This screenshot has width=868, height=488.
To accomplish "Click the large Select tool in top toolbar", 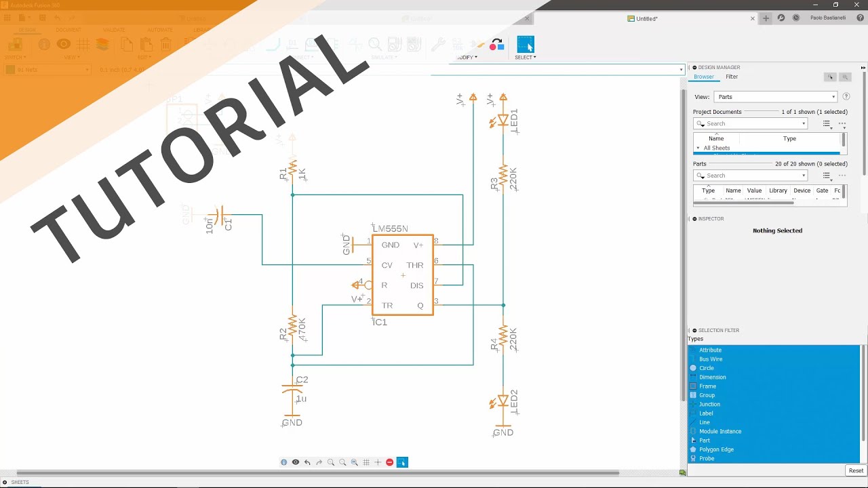I will 526,45.
